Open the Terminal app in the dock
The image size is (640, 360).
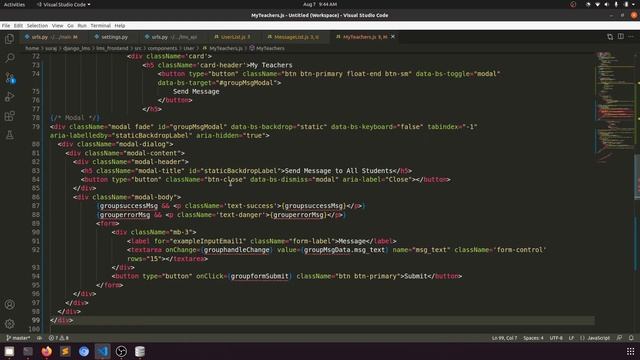(28, 351)
